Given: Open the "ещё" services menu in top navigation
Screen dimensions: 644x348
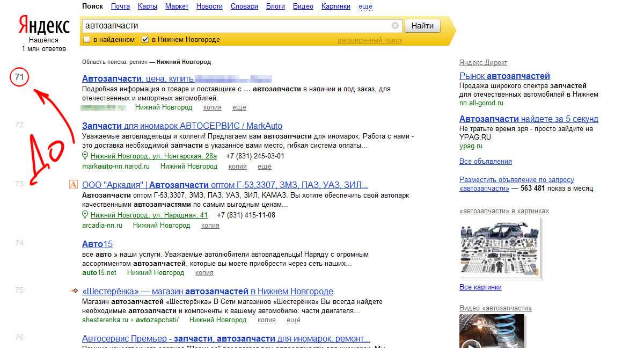Looking at the screenshot, I should [365, 6].
